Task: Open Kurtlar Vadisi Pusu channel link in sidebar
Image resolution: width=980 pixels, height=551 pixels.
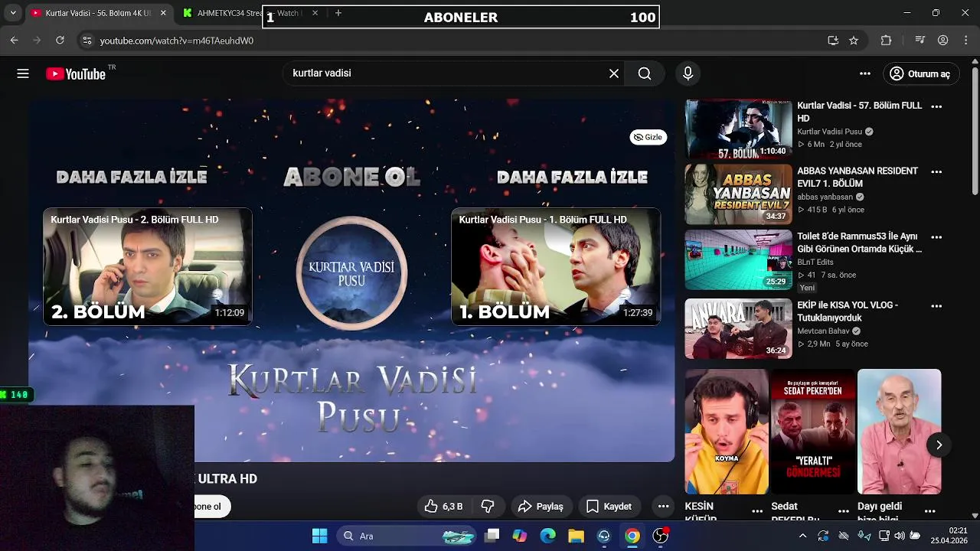Action: click(830, 132)
